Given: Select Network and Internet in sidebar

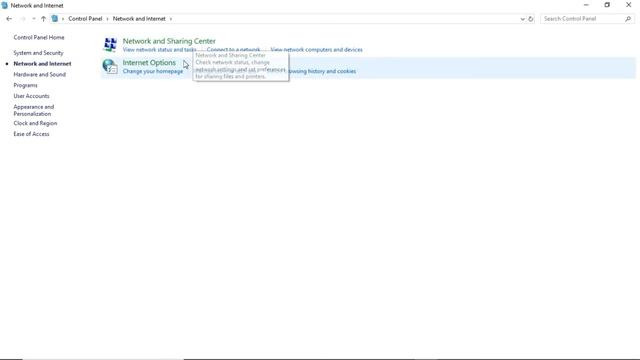Looking at the screenshot, I should click(x=42, y=64).
